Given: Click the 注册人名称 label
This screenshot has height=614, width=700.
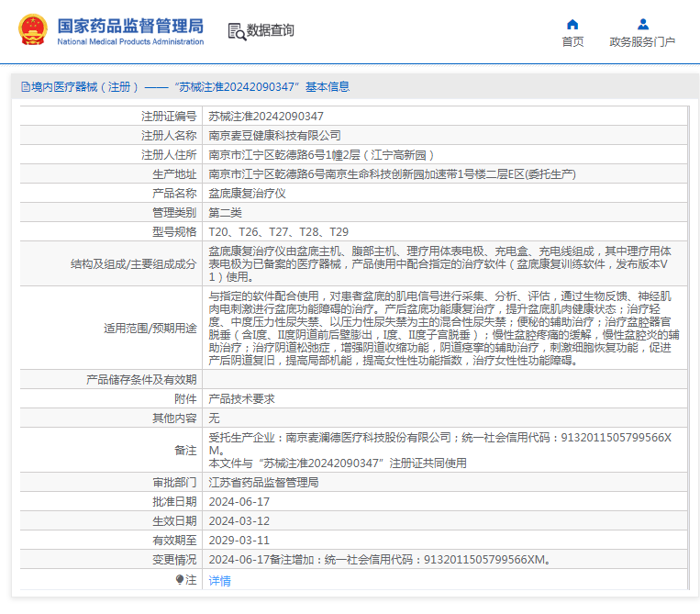Looking at the screenshot, I should pos(169,135).
